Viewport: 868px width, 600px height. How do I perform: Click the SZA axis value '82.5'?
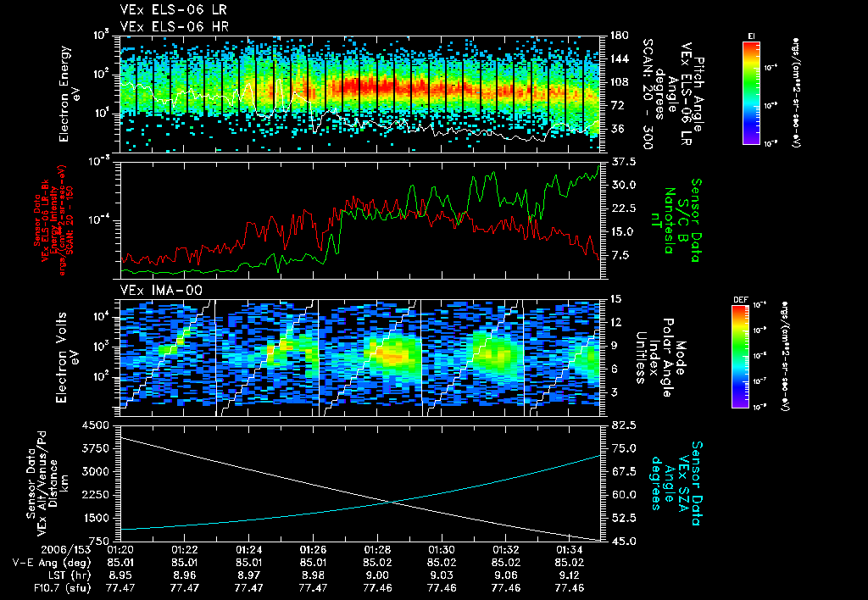pos(625,425)
